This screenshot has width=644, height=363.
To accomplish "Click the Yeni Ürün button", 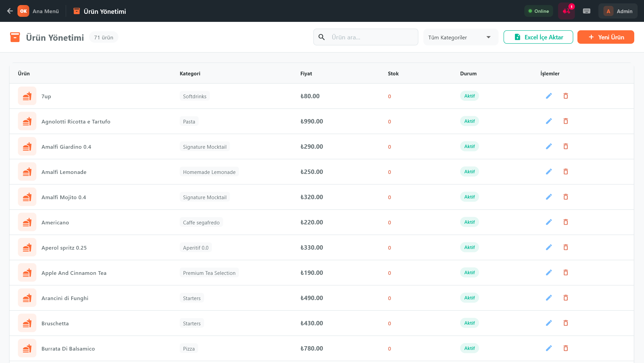I will pyautogui.click(x=605, y=37).
